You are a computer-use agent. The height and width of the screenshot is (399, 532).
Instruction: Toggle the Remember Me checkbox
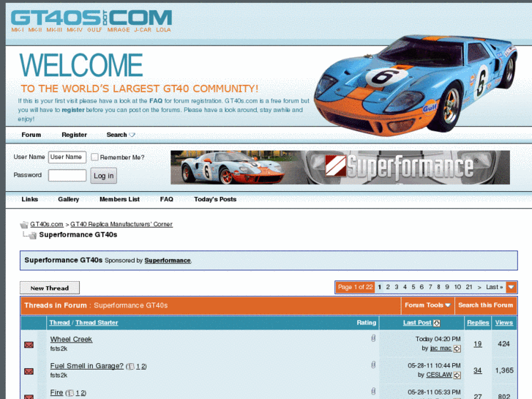(94, 157)
